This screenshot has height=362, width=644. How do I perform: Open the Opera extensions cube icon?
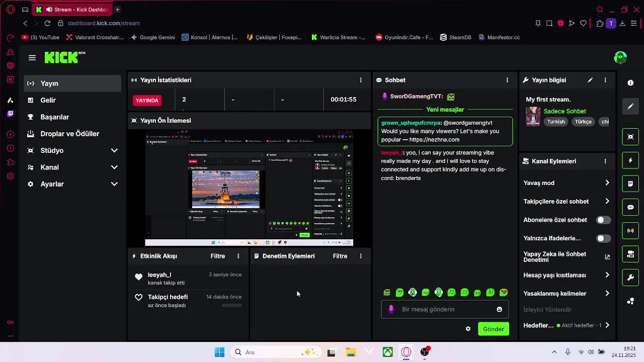click(x=600, y=23)
